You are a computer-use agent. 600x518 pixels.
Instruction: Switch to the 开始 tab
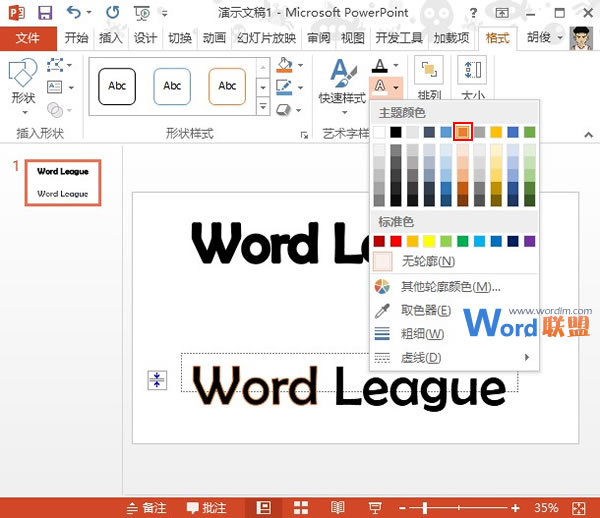point(76,38)
